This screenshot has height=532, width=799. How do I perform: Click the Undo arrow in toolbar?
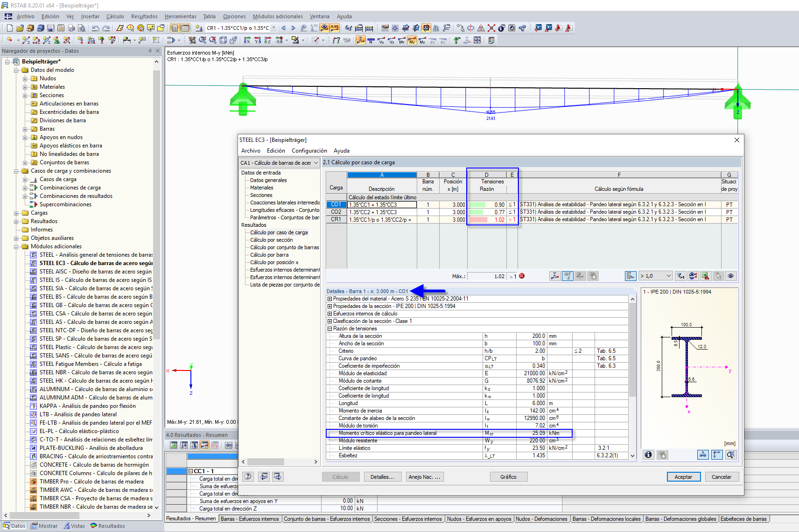coord(96,28)
